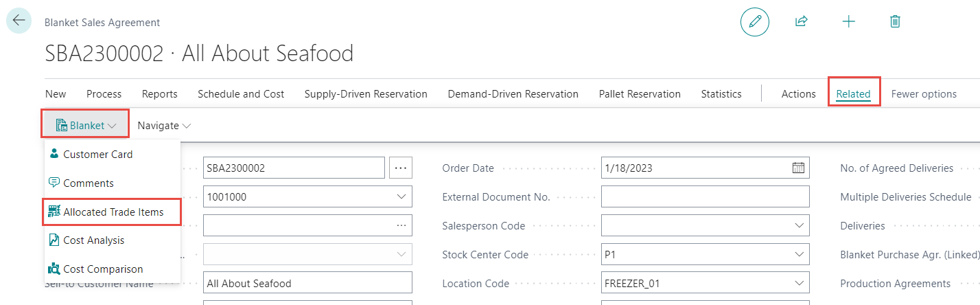Image resolution: width=980 pixels, height=305 pixels.
Task: Click the External Document No. input field
Action: (x=705, y=197)
